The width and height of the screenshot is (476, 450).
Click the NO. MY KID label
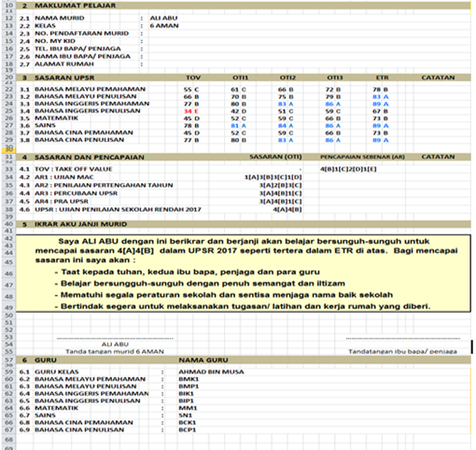[x=55, y=41]
